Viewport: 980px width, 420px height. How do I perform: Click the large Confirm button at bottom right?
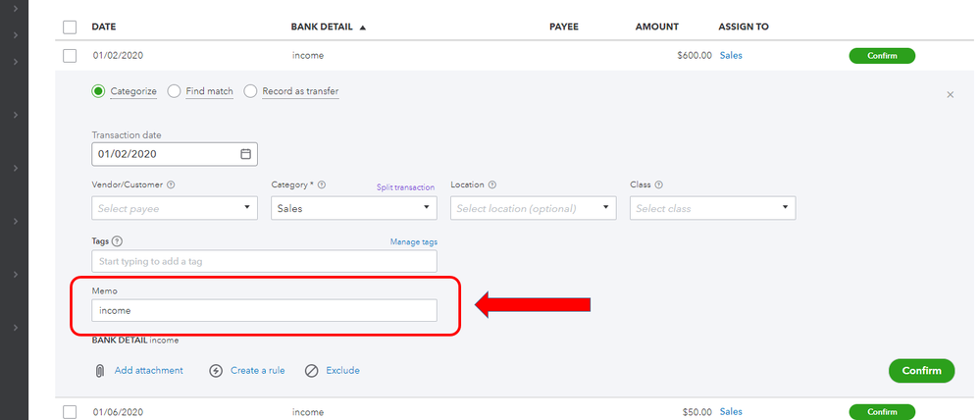point(921,370)
